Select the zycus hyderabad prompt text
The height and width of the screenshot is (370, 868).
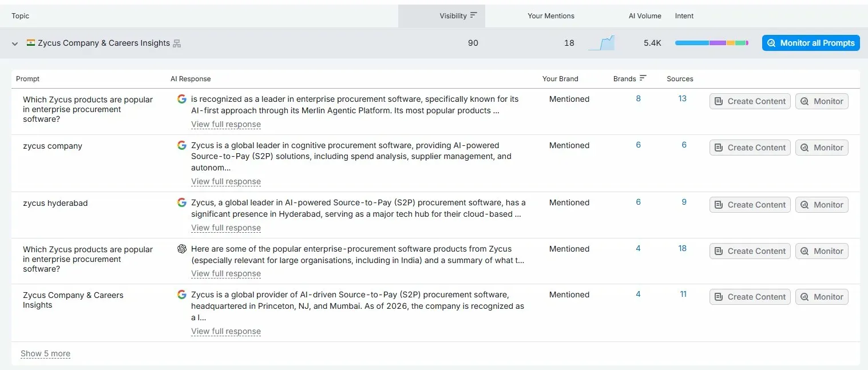point(56,203)
